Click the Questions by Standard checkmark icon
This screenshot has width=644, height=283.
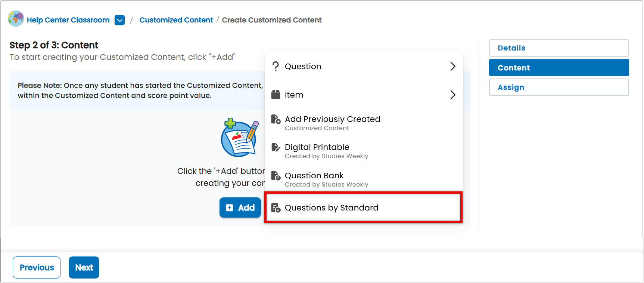(276, 208)
